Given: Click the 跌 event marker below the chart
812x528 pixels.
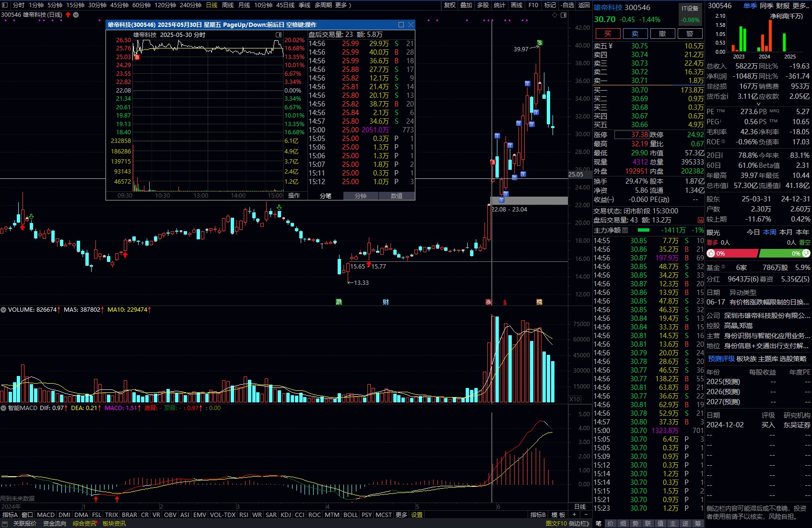Looking at the screenshot, I should click(x=339, y=302).
